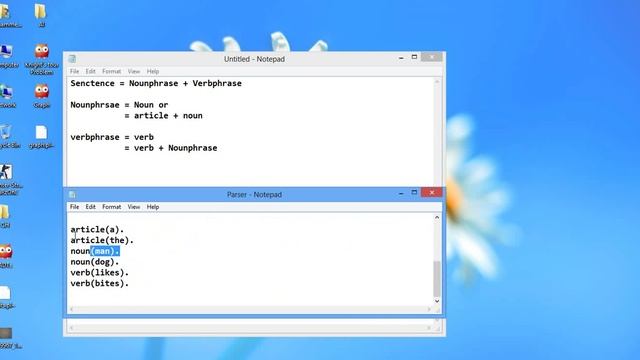The width and height of the screenshot is (640, 360).
Task: Click 'verb(bites).' line in Parser
Action: (100, 283)
